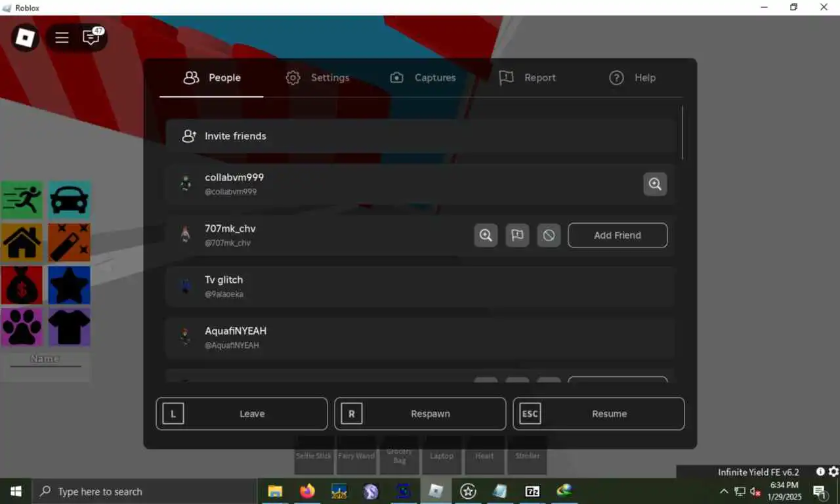
Task: Report 707mk_chv using flag icon
Action: pos(517,235)
